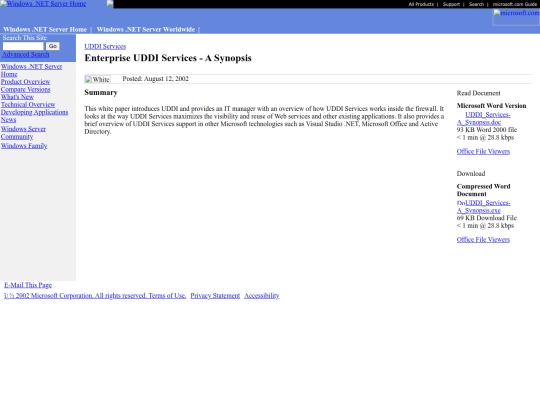Open the What's New sidebar link
The height and width of the screenshot is (405, 540).
click(17, 97)
